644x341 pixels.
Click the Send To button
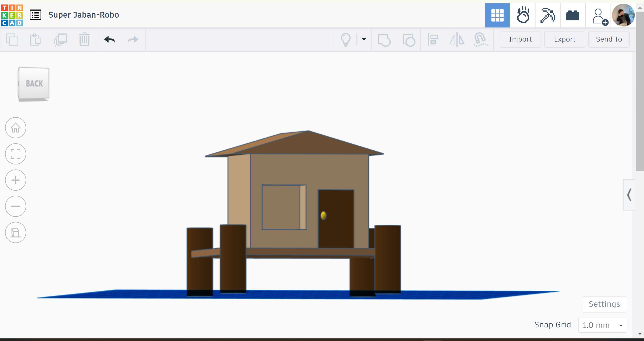coord(609,39)
